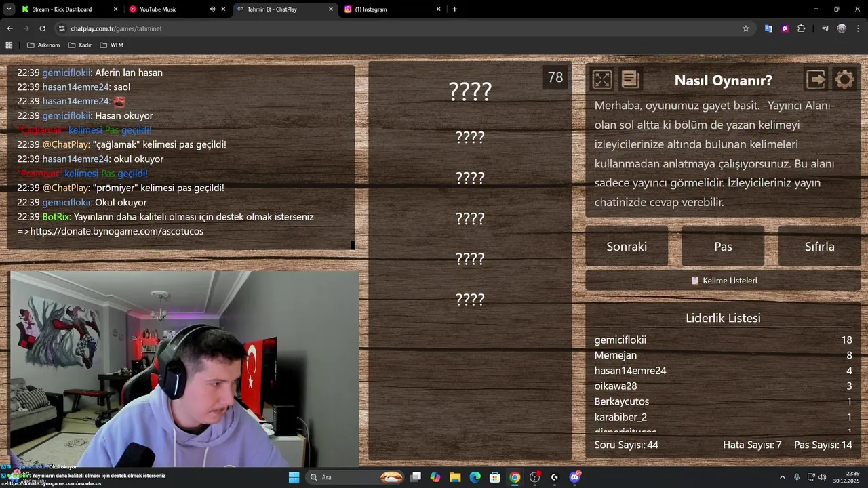
Task: Bookmark this page with the star icon
Action: point(746,28)
